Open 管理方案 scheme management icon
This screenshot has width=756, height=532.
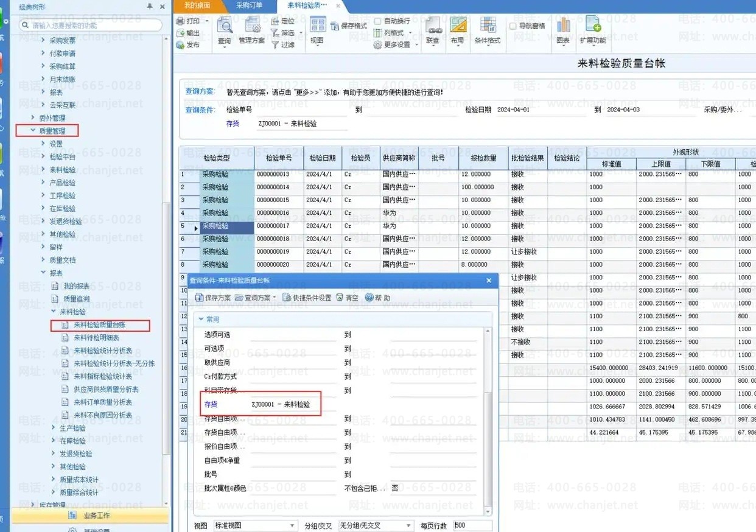coord(252,27)
